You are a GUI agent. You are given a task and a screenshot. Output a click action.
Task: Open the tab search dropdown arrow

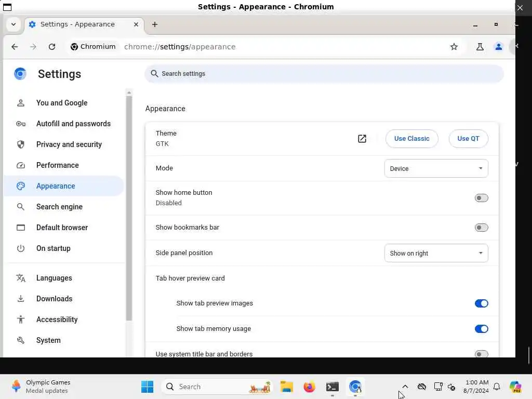pos(14,24)
